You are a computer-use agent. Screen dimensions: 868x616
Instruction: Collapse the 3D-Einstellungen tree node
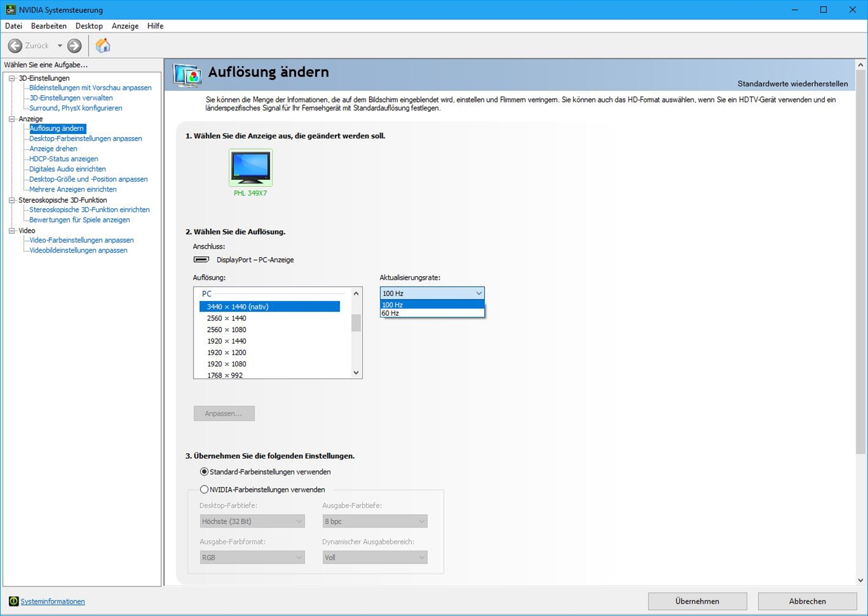point(12,78)
